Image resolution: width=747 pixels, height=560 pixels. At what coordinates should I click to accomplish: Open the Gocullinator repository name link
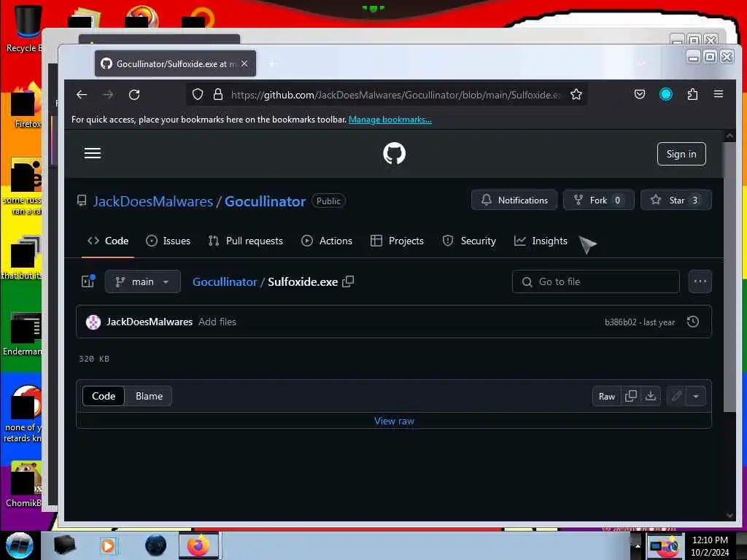[265, 201]
